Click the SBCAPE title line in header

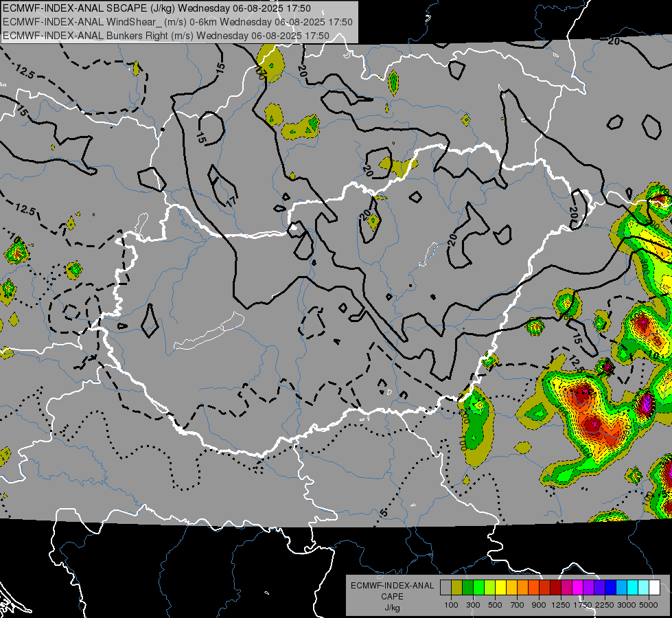coord(157,8)
